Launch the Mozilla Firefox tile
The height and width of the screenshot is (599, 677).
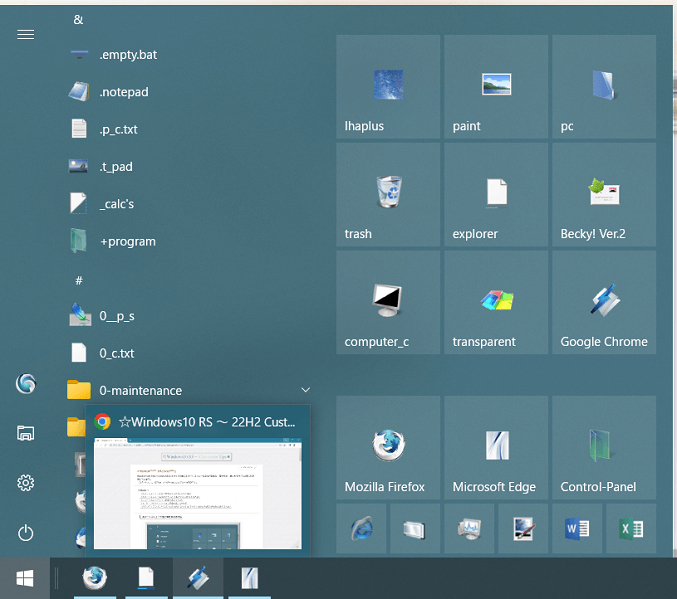coord(388,448)
